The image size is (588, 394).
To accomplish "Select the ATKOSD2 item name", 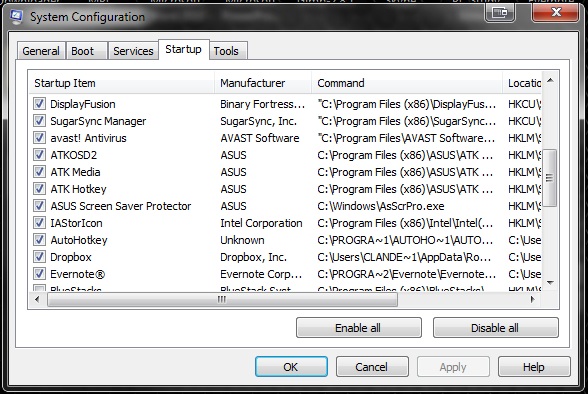I will [74, 155].
